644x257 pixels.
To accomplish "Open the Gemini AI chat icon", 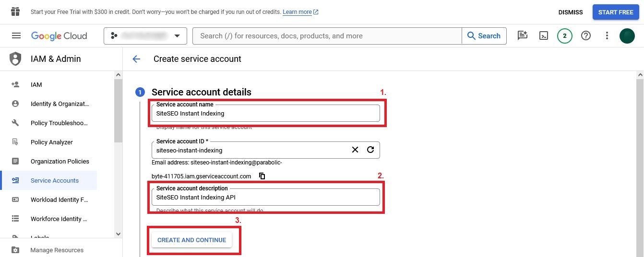I will coord(523,36).
